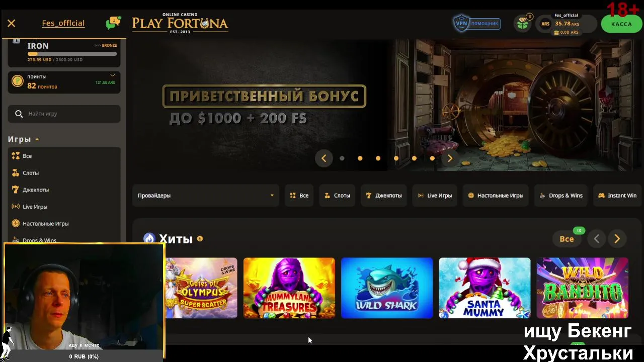This screenshot has height=362, width=644.
Task: Click the search magnifier icon
Action: 19,114
